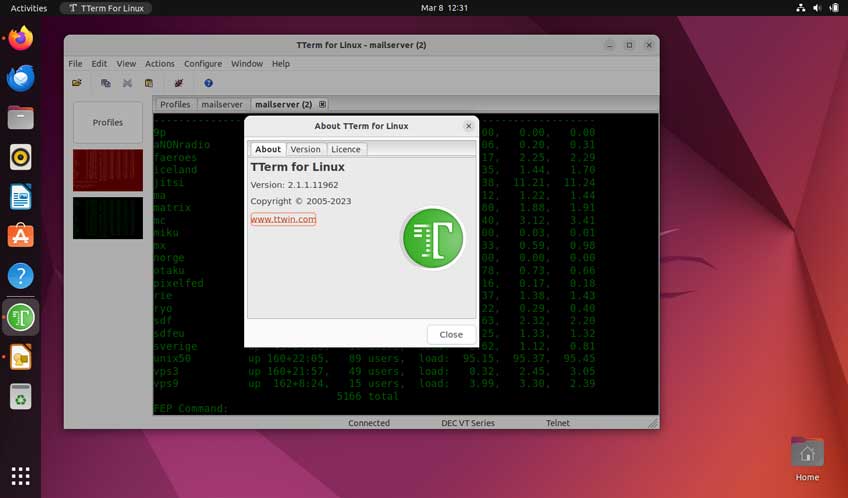Click the green TTerm logo in About dialog
Viewport: 848px width, 498px height.
coord(433,238)
